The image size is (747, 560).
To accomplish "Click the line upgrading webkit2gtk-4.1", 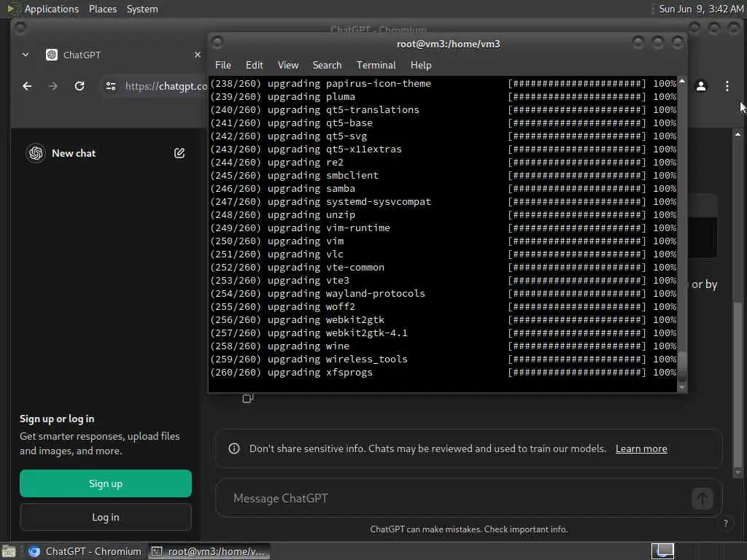I will tap(443, 333).
